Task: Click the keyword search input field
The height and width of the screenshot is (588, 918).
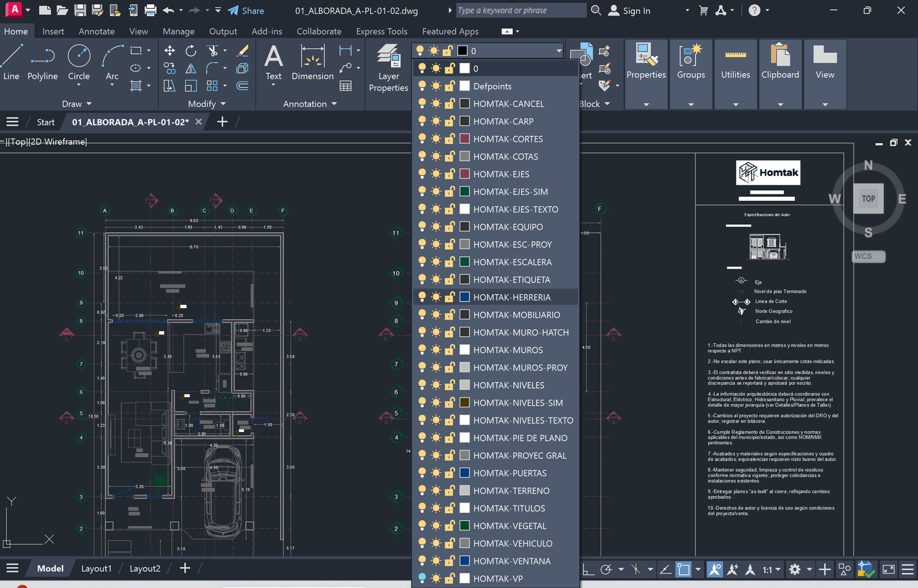Action: click(519, 10)
